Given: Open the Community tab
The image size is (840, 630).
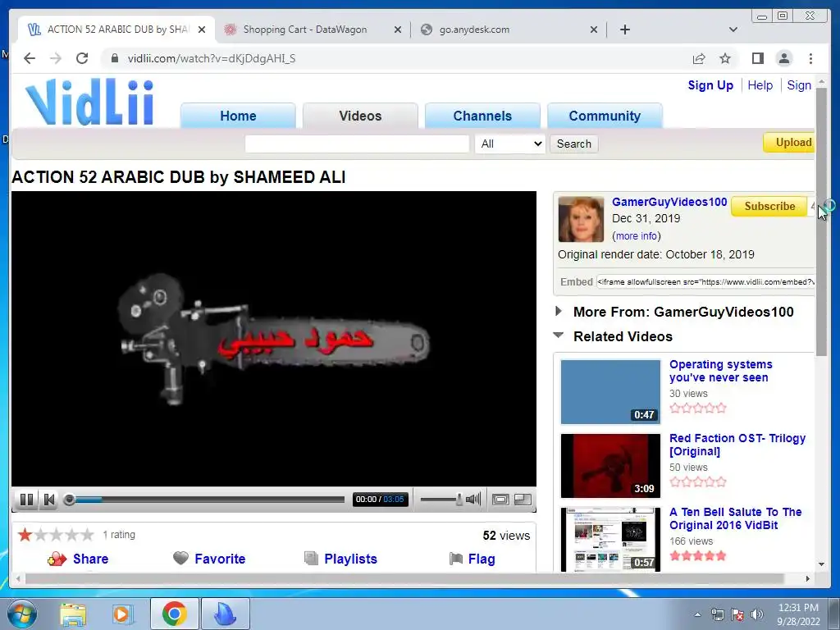Looking at the screenshot, I should (605, 116).
